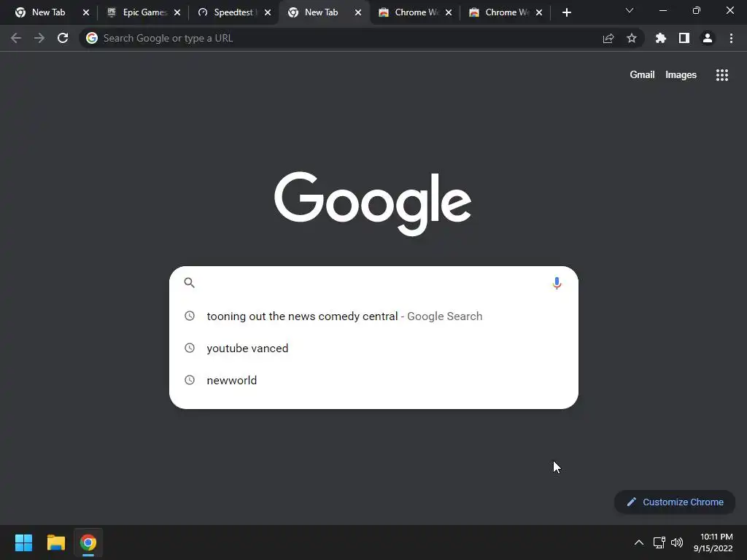747x560 pixels.
Task: Click the clock icon beside newworld
Action: click(x=190, y=380)
